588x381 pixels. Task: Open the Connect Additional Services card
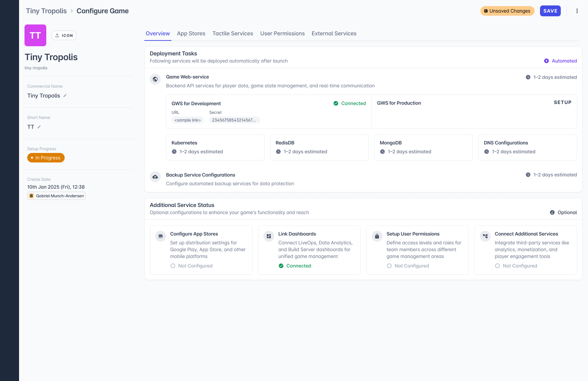click(526, 250)
